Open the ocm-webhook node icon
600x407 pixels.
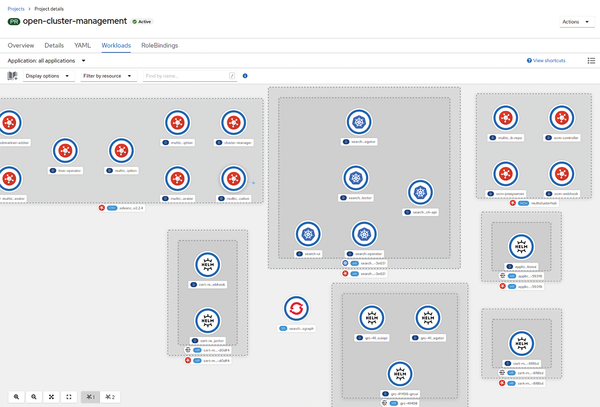[562, 174]
